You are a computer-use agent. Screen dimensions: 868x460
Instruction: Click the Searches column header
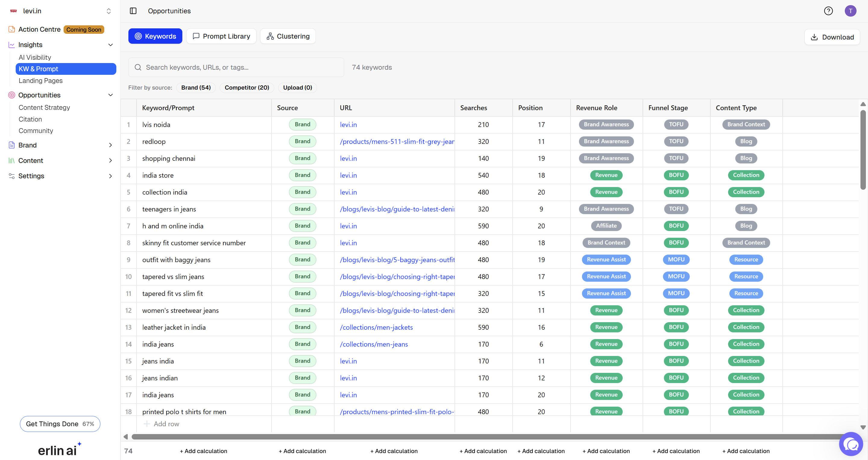tap(483, 108)
